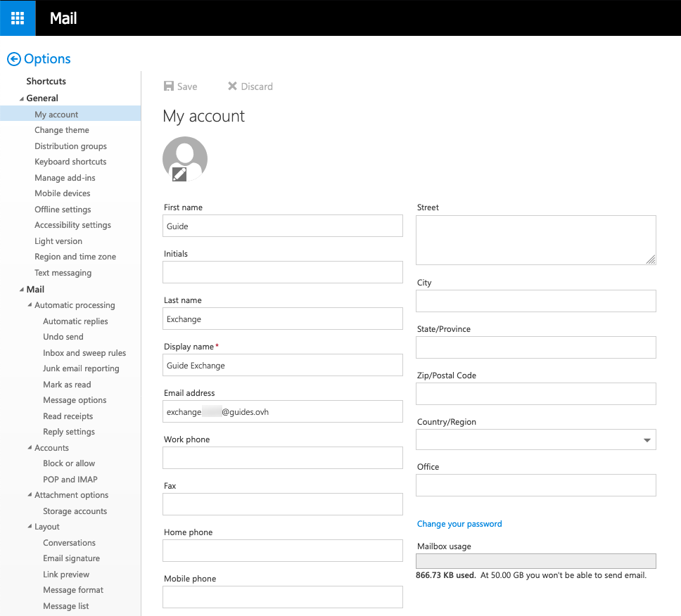Click the Save disk icon
Image resolution: width=681 pixels, height=616 pixels.
(169, 86)
